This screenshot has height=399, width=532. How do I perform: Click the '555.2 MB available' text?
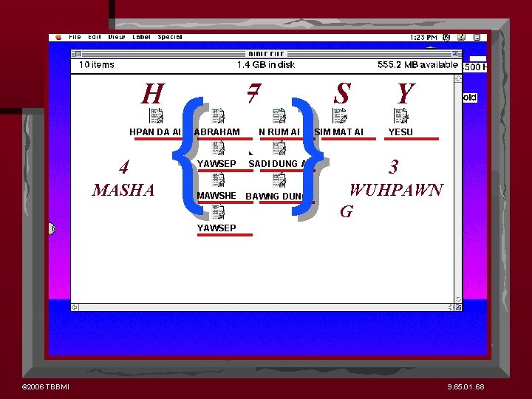click(x=417, y=65)
